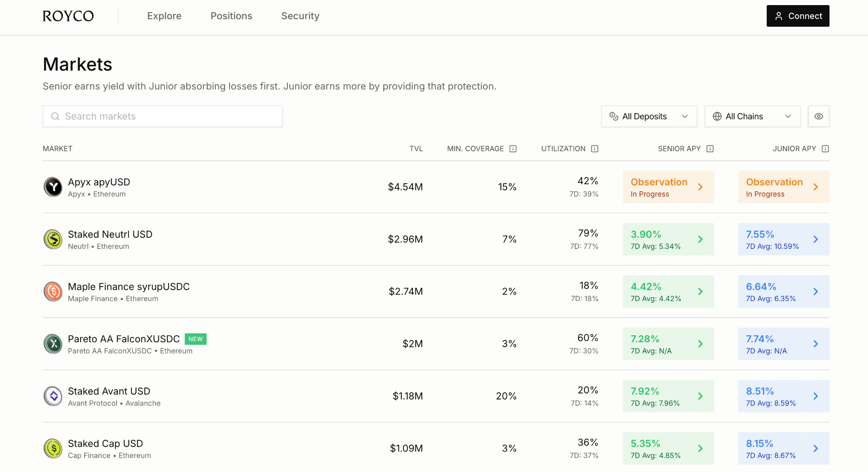Open Maple syrupUSDC Junior 6.64% card
Screen dimensions: 868x472
click(x=784, y=291)
